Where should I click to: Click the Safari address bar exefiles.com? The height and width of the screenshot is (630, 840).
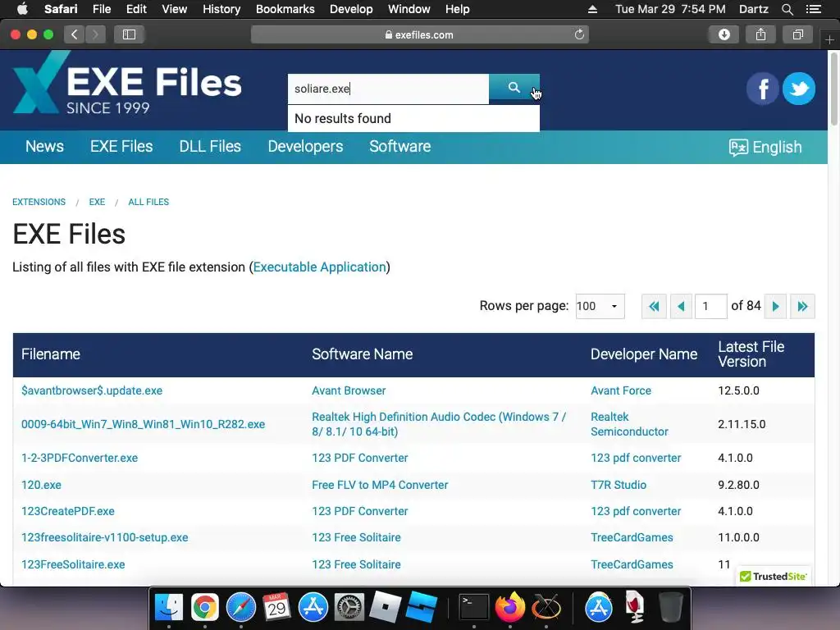pos(419,34)
